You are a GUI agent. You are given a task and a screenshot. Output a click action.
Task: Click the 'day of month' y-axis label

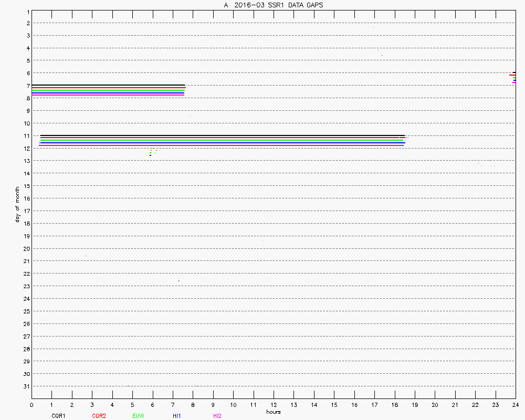coord(17,204)
